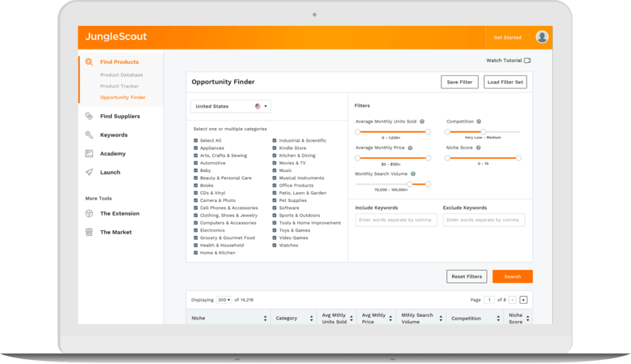Click help icon beside Average Monthly Units Sold
This screenshot has width=631, height=364.
(422, 121)
